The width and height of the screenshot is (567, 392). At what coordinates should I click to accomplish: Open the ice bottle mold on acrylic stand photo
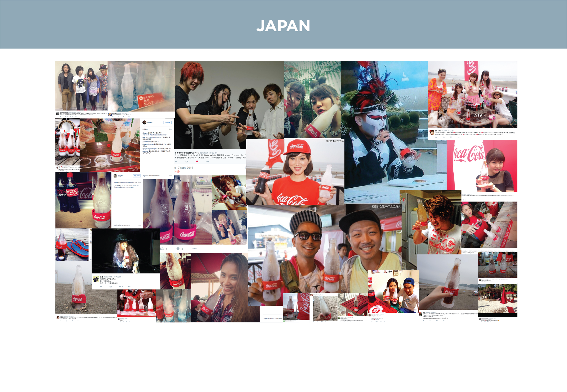(110, 145)
